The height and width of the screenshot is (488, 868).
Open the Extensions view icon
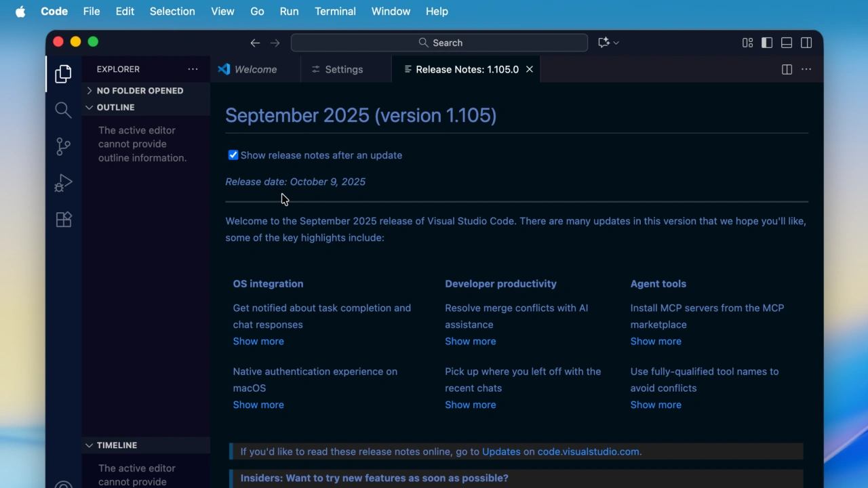pos(63,219)
